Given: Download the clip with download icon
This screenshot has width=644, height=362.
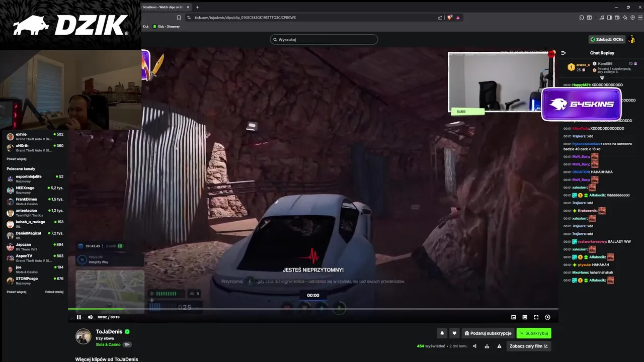Looking at the screenshot, I should (487, 346).
